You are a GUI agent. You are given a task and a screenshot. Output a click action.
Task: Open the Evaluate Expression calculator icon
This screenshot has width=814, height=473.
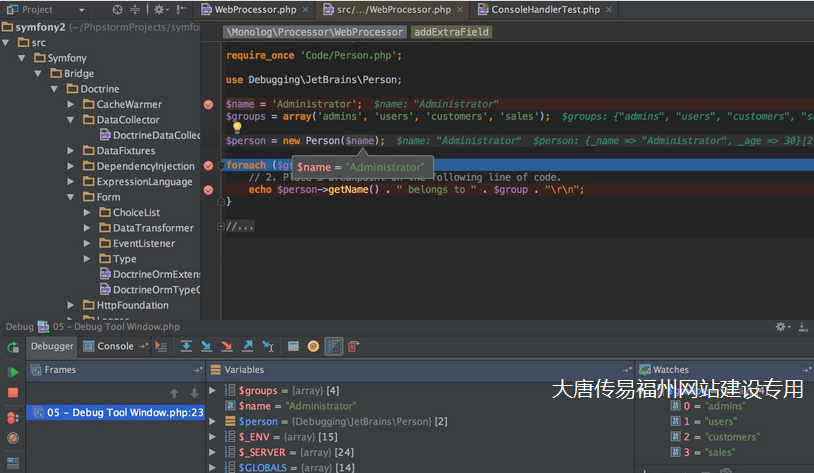pyautogui.click(x=293, y=346)
